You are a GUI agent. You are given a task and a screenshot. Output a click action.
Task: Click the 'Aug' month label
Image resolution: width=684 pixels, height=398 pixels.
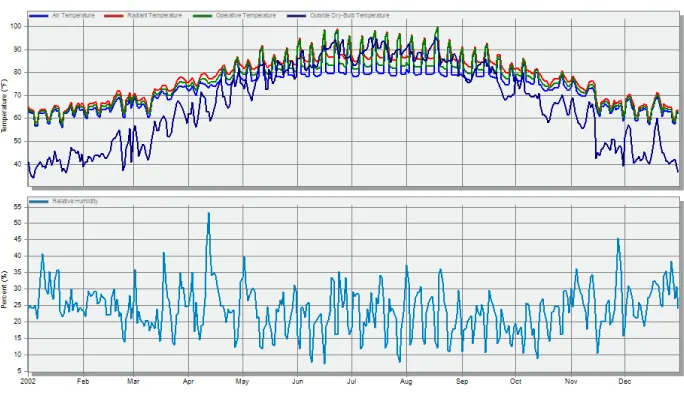click(406, 381)
